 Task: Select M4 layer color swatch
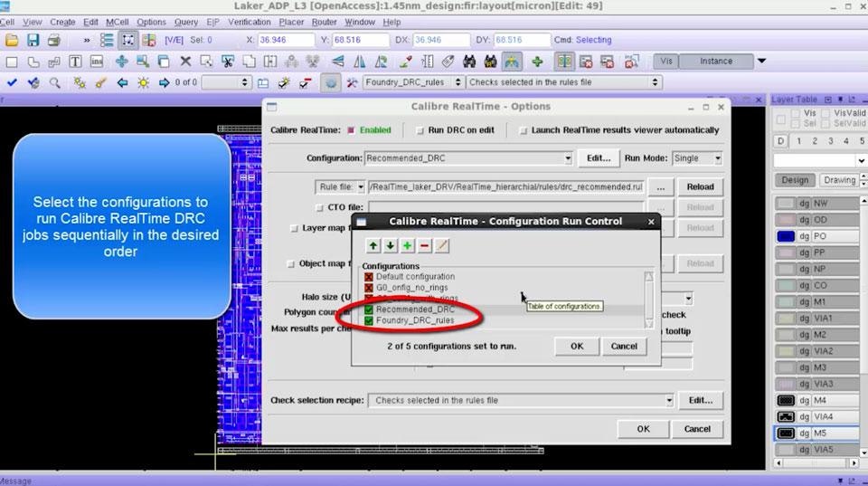pos(786,400)
